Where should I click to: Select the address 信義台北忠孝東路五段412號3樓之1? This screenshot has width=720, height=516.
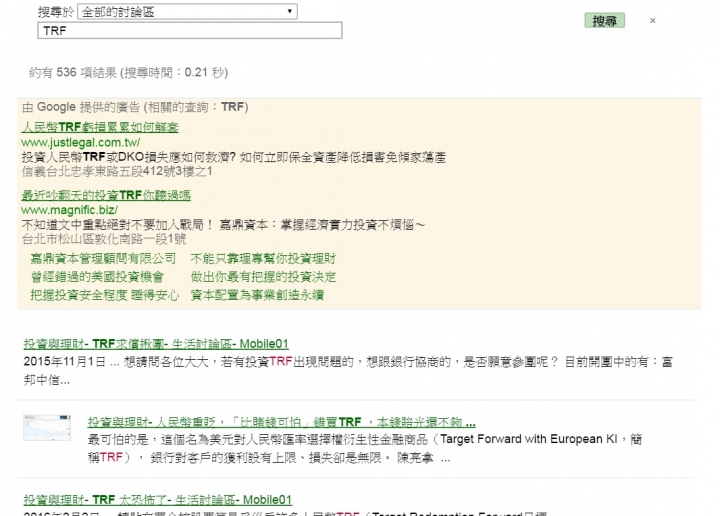(117, 172)
